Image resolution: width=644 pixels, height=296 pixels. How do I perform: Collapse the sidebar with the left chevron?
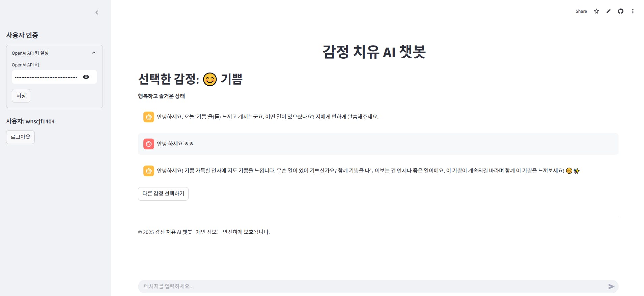(x=97, y=12)
